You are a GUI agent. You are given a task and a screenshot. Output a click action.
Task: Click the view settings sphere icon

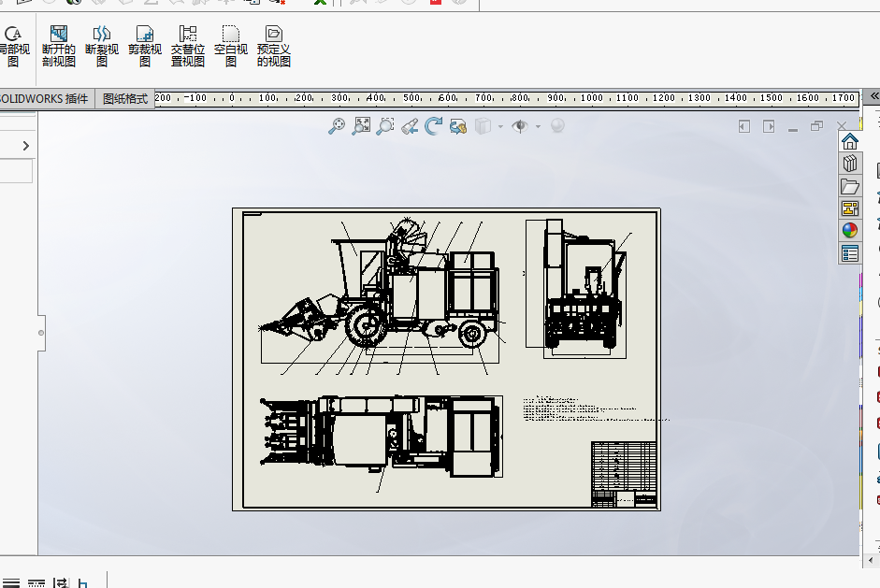[x=557, y=125]
